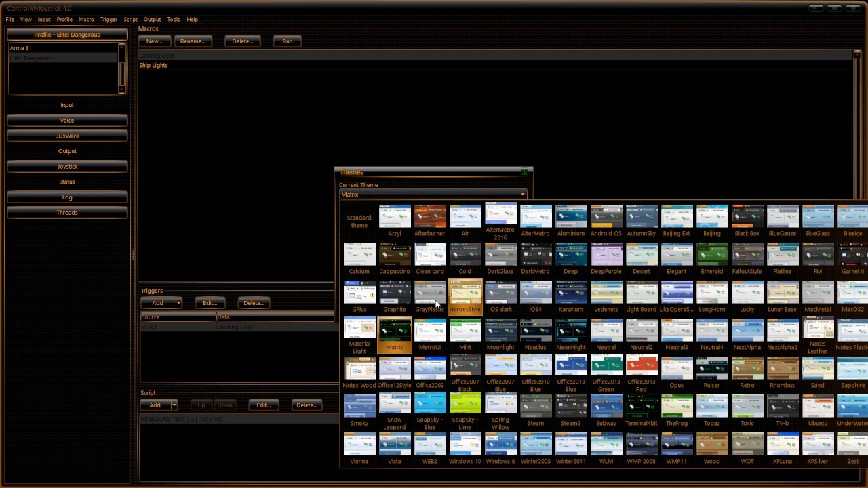Click the Script Edit... button
Screen dimensions: 868x488
(264, 405)
